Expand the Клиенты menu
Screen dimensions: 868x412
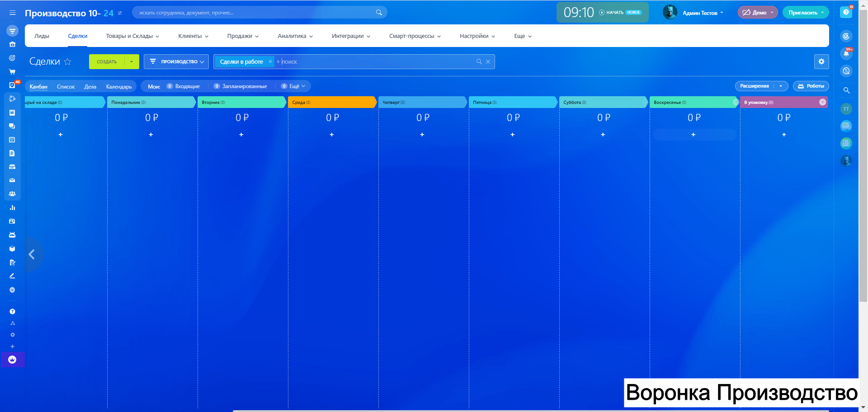tap(193, 36)
